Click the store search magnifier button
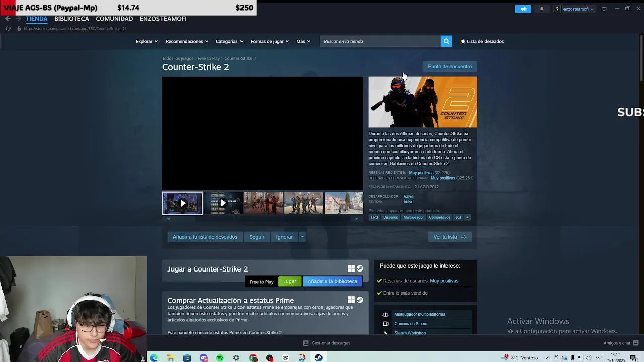The image size is (644, 362). point(446,41)
